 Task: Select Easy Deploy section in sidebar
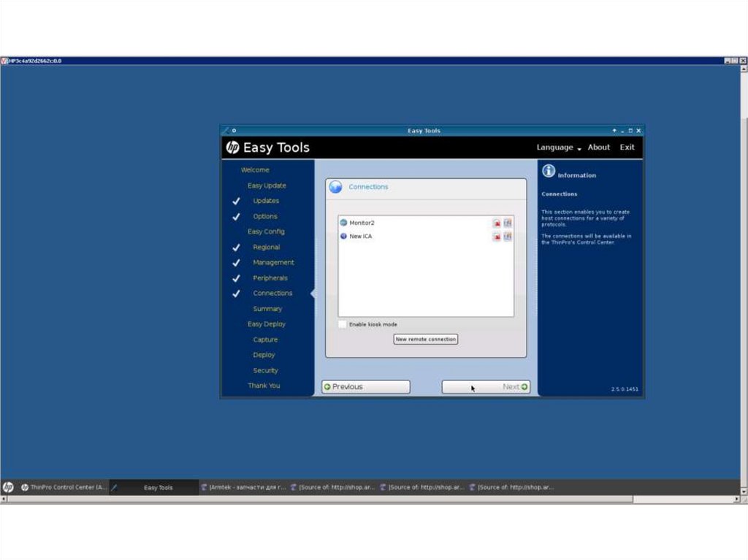(266, 324)
